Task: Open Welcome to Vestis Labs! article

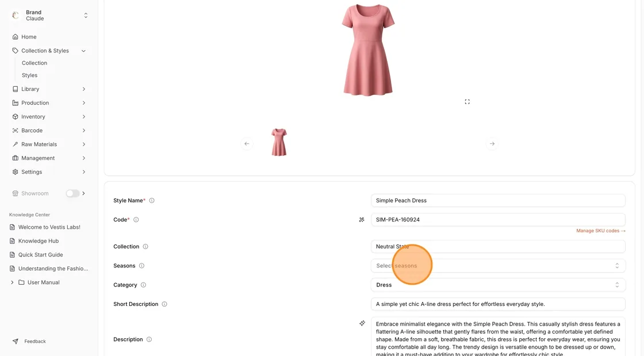Action: coord(49,227)
